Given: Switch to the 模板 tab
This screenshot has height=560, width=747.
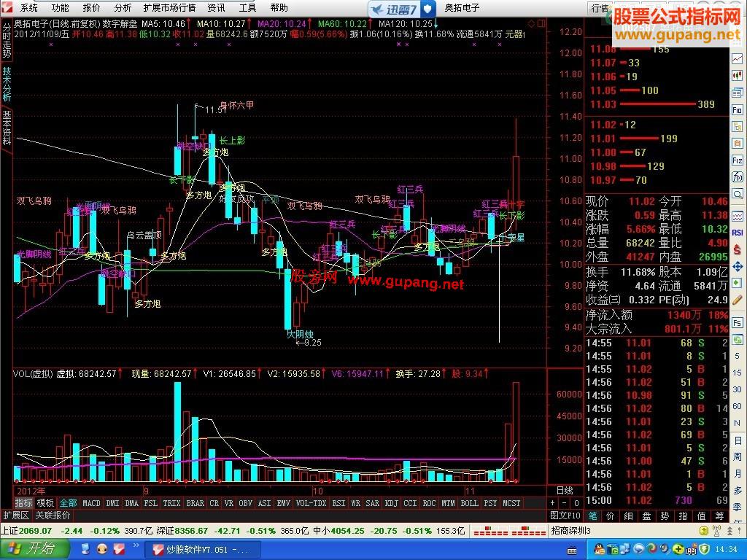Looking at the screenshot, I should [x=46, y=503].
